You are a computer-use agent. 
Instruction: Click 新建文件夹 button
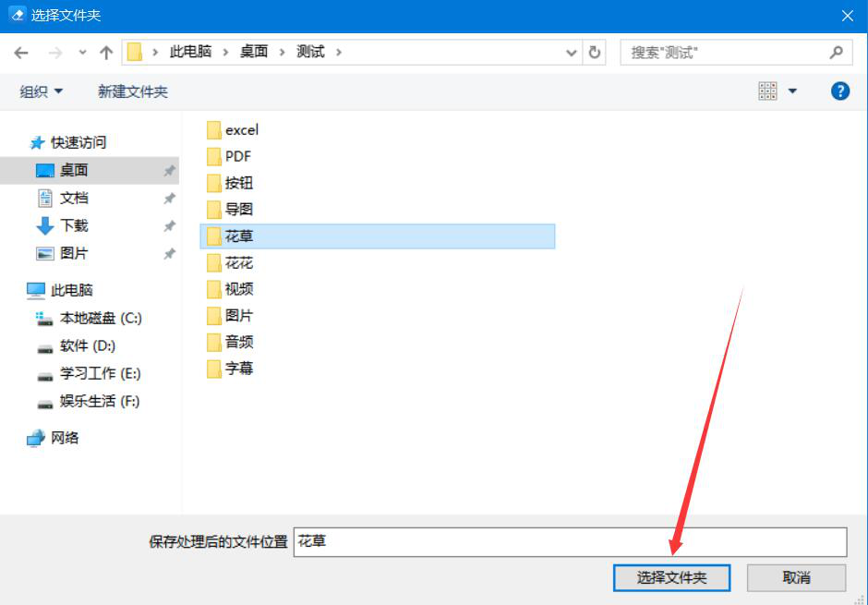pos(132,91)
